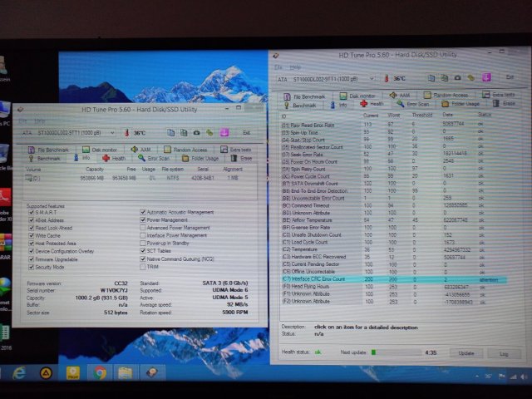
Task: Toggle the S.M.A.R.T supported feature checkbox
Action: pyautogui.click(x=31, y=212)
